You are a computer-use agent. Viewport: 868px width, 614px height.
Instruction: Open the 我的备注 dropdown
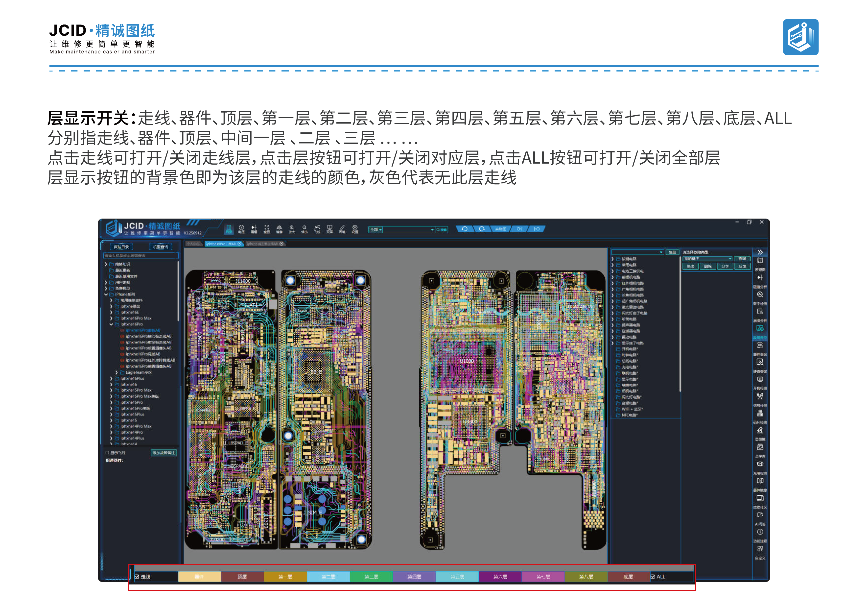coord(707,259)
